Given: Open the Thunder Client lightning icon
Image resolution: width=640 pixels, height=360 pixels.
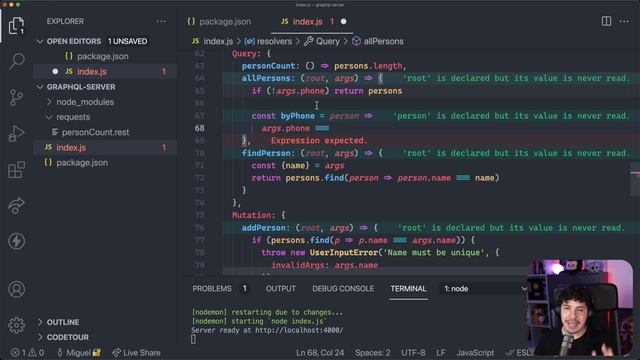Looking at the screenshot, I should click(16, 241).
